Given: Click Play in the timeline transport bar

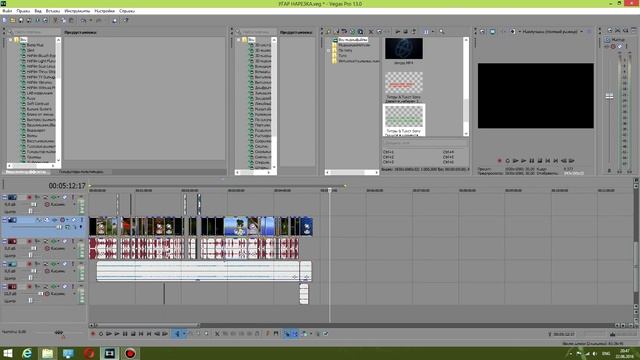Looking at the screenshot, I should tap(117, 334).
